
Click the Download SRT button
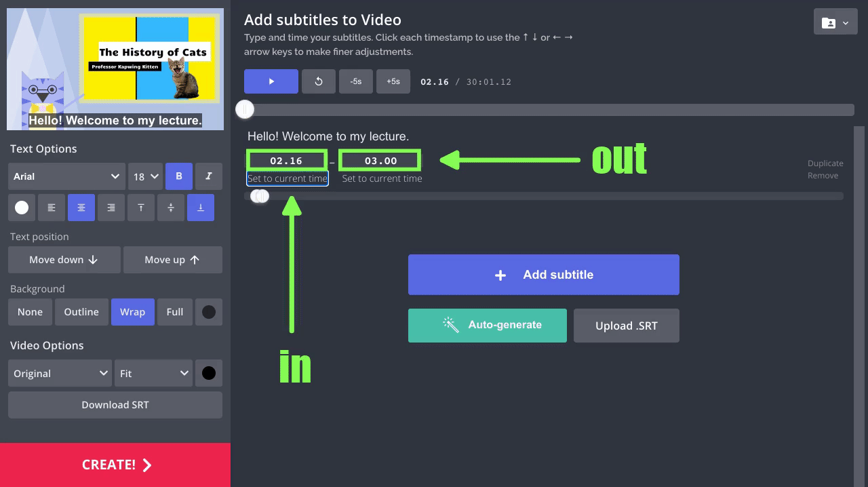coord(115,405)
